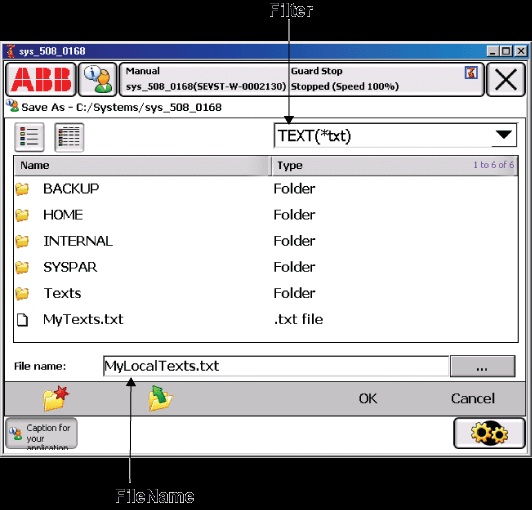Screen dimensions: 532x510
Task: Click the .txt file type text
Action: (x=299, y=319)
